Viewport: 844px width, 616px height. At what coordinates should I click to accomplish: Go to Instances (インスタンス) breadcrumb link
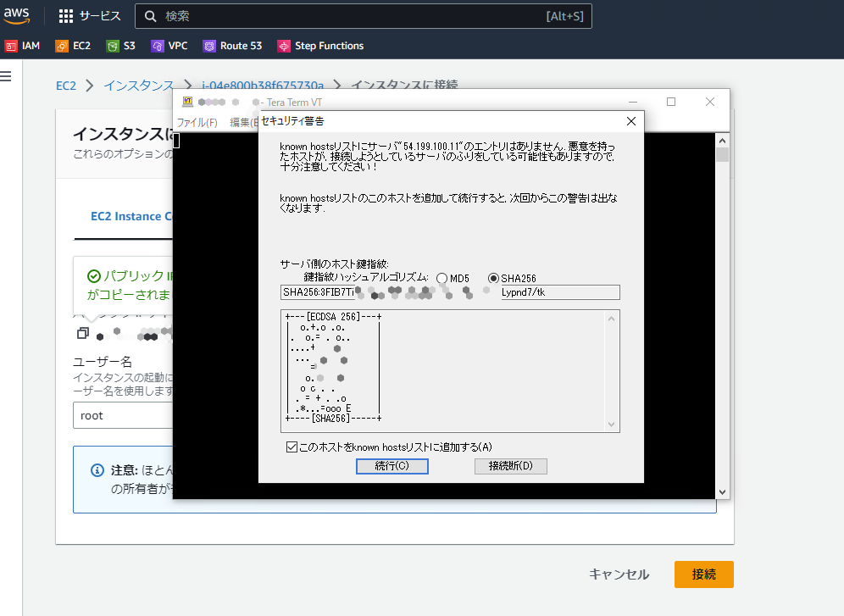tap(138, 85)
